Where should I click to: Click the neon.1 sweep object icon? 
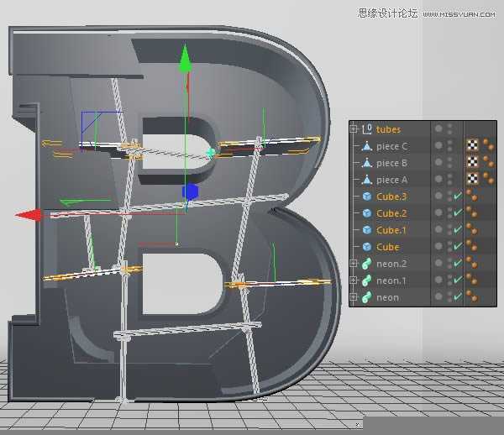[x=367, y=280]
